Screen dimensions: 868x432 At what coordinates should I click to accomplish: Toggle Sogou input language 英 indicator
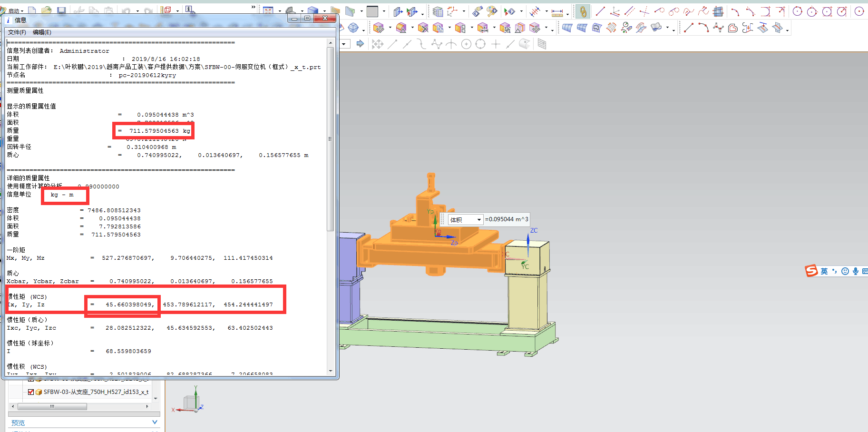pyautogui.click(x=824, y=271)
